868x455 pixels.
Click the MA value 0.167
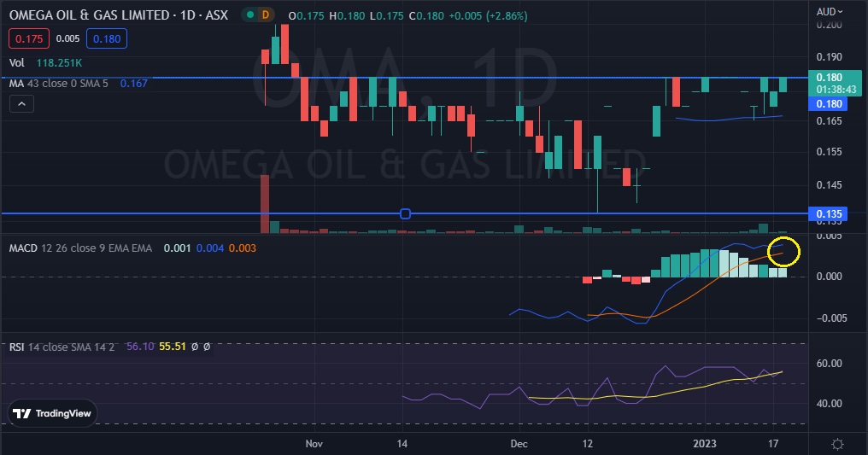[x=134, y=84]
